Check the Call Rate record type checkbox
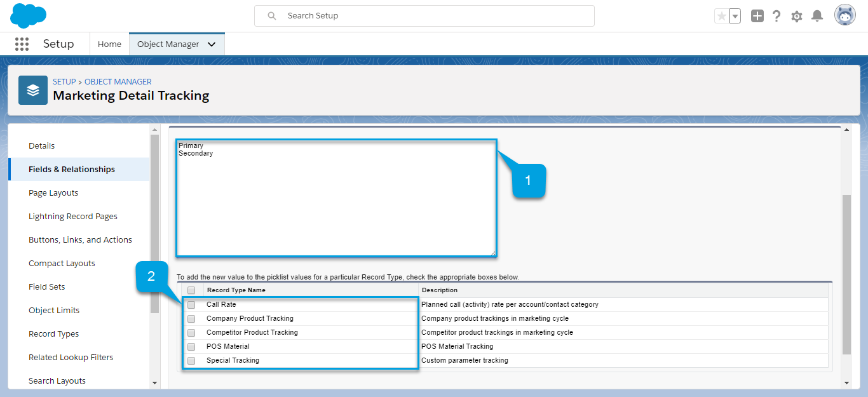868x397 pixels. point(191,305)
